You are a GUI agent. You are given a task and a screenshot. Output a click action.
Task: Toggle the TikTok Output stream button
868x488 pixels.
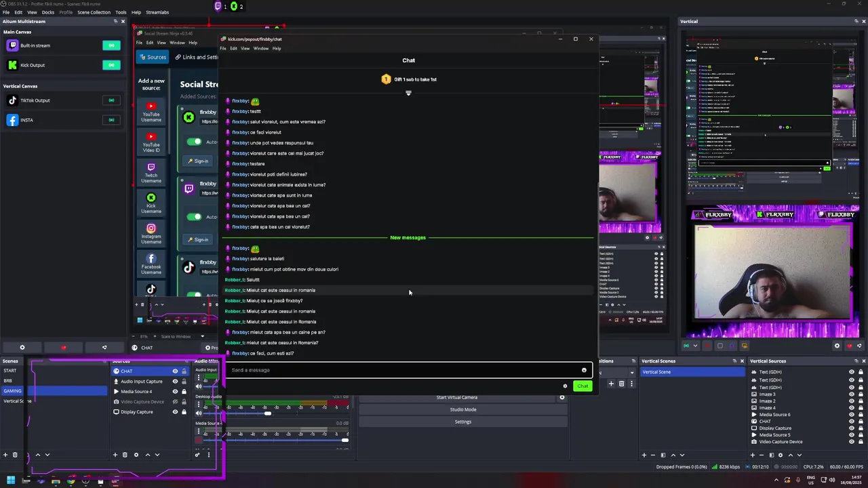111,100
